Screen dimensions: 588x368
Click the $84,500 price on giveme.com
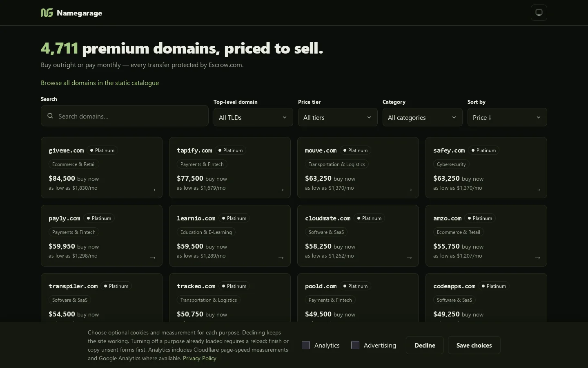point(62,178)
